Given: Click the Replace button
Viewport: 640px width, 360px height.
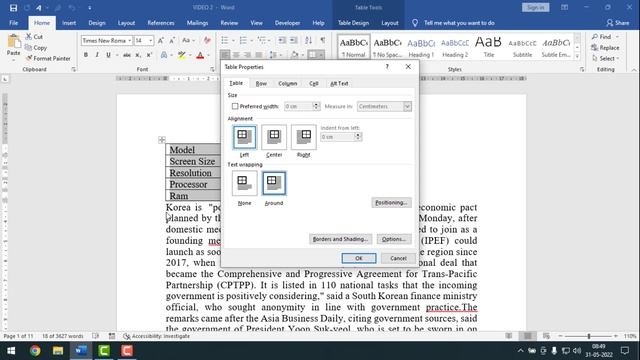Looking at the screenshot, I should click(x=605, y=48).
